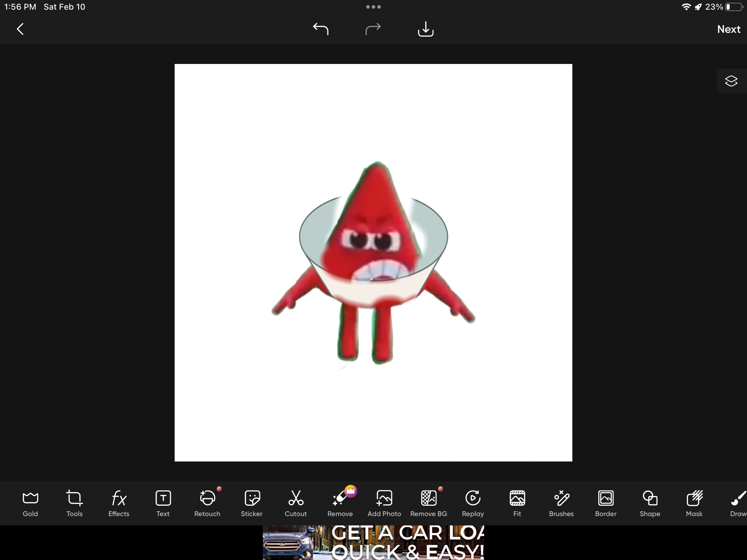Image resolution: width=747 pixels, height=560 pixels.
Task: Download the image to device
Action: pos(425,29)
